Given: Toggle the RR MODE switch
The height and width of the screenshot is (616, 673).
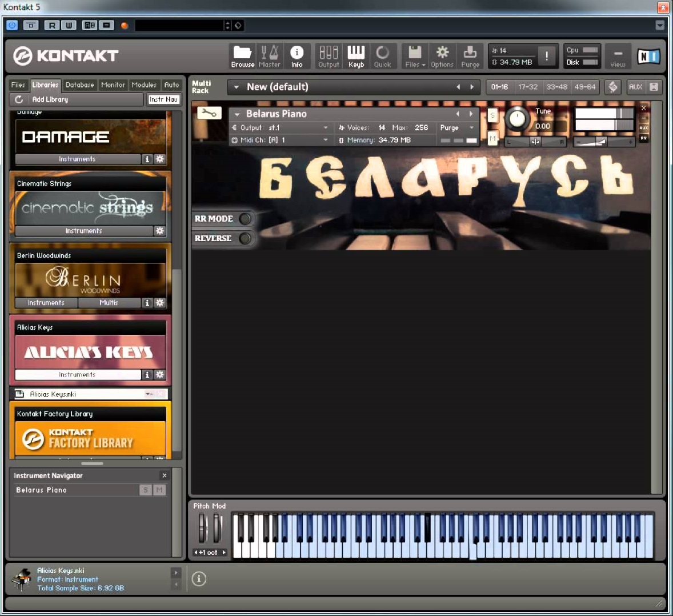Looking at the screenshot, I should (x=245, y=218).
